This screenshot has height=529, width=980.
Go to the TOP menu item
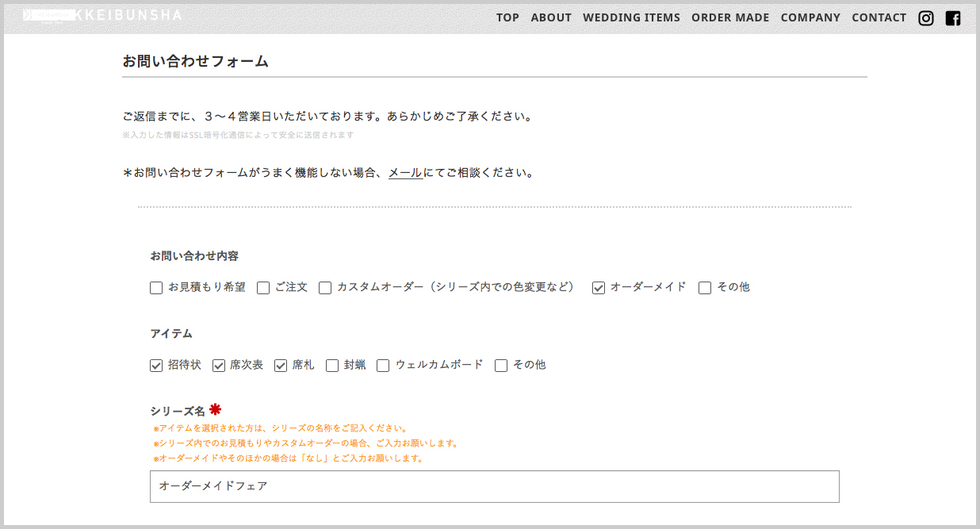(x=507, y=17)
